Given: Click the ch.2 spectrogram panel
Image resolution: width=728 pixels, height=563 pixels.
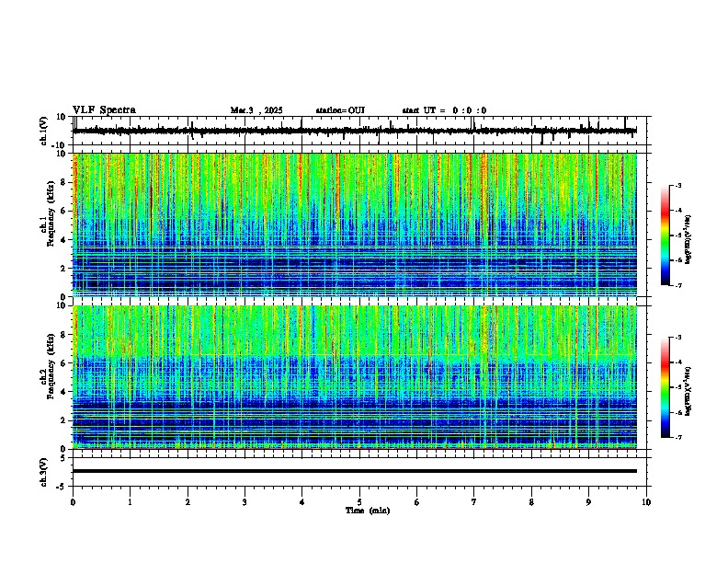Looking at the screenshot, I should (354, 377).
